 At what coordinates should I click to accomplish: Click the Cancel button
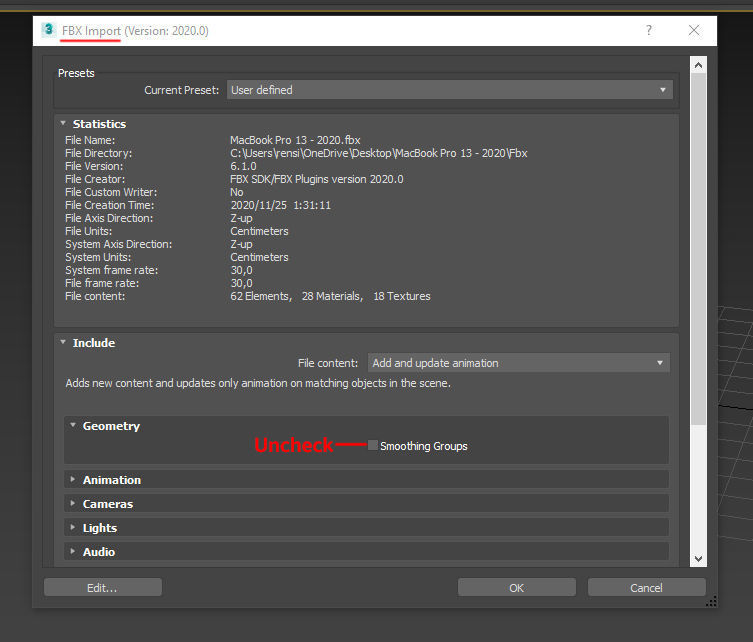coord(646,587)
